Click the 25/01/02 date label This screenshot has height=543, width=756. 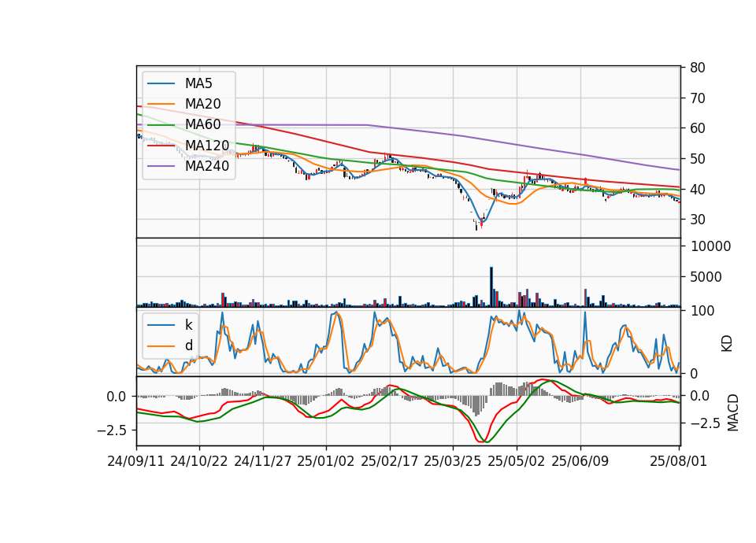[x=326, y=461]
